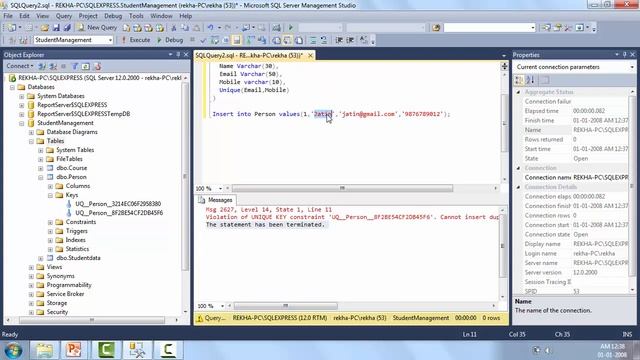Screen dimensions: 640x360
Task: Collapse the Keys folder
Action: [51, 195]
